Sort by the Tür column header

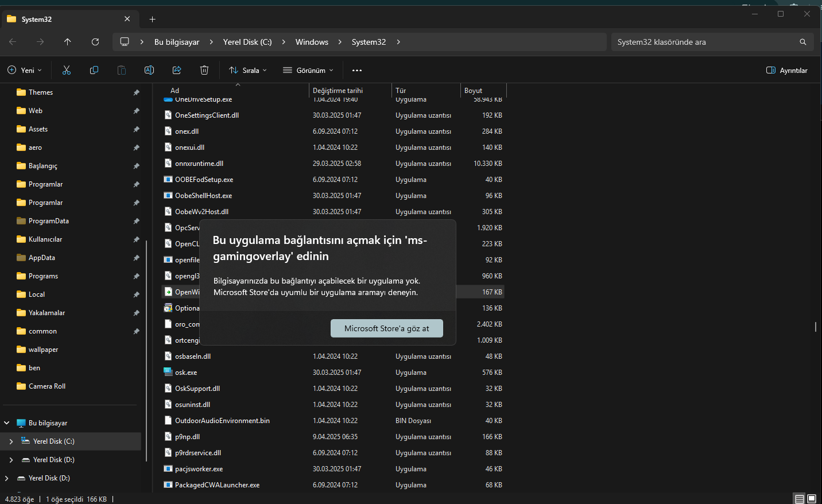coord(401,91)
